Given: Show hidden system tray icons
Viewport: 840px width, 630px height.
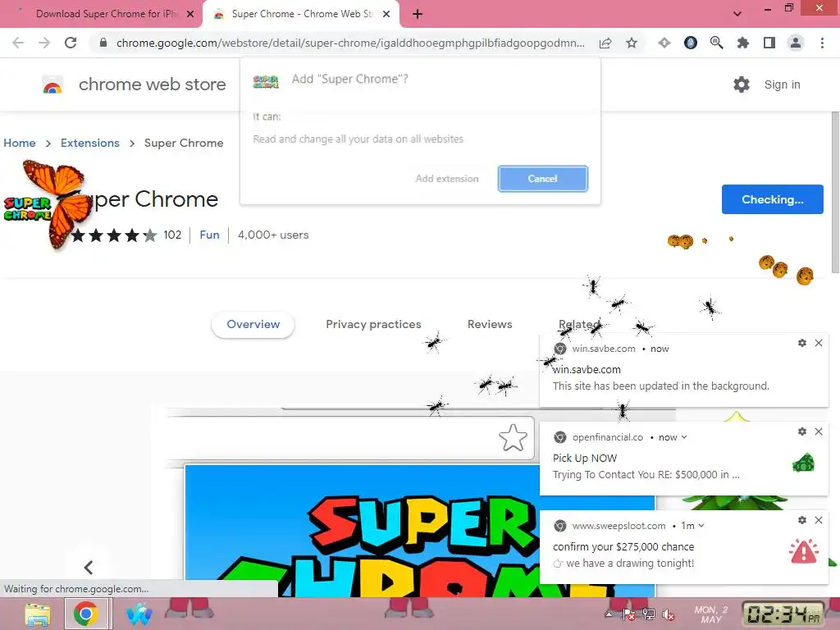Looking at the screenshot, I should coord(609,614).
